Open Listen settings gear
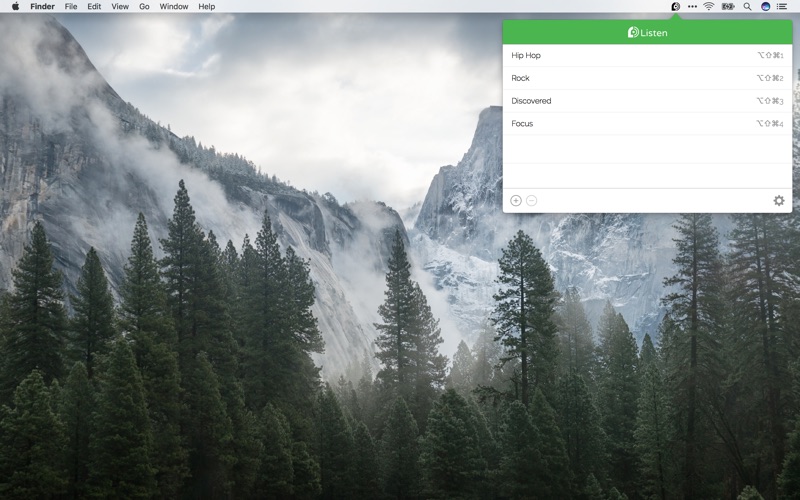 pyautogui.click(x=779, y=201)
